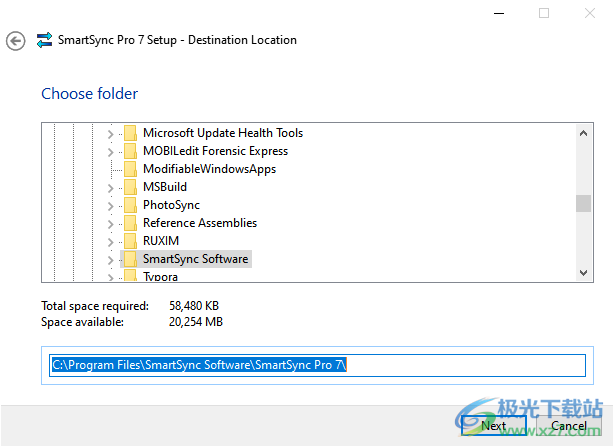The height and width of the screenshot is (447, 614).
Task: Expand the Typora tree node
Action: [x=110, y=278]
